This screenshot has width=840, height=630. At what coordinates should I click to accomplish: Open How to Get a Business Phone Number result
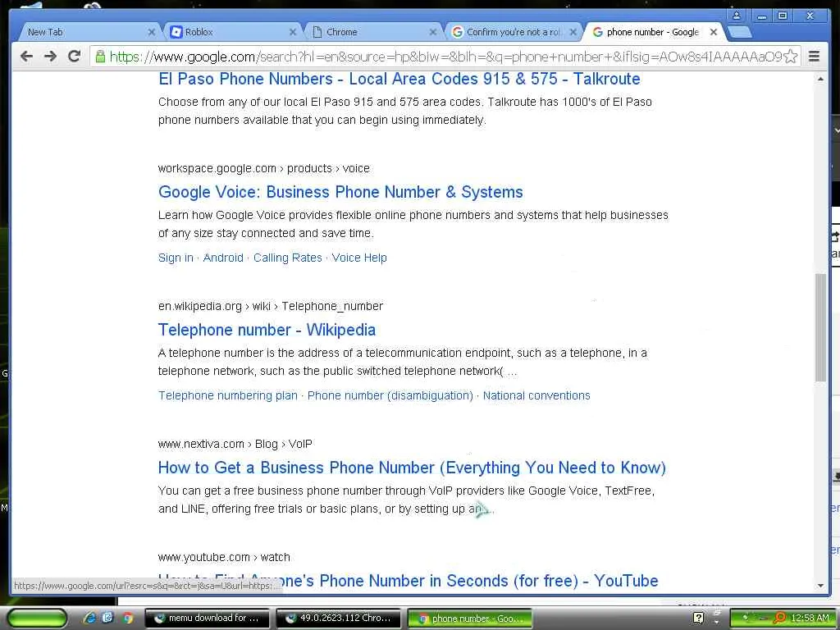pos(412,467)
